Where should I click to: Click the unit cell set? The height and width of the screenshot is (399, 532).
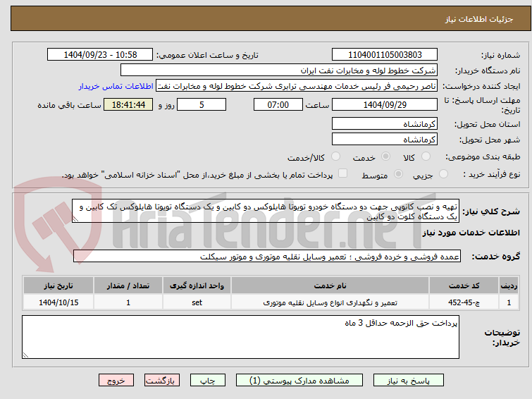pos(197,302)
